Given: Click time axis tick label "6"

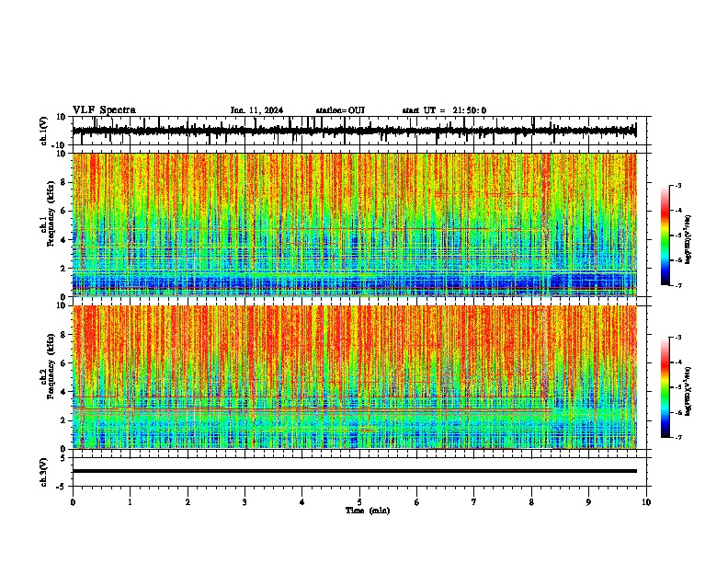Looking at the screenshot, I should 417,502.
